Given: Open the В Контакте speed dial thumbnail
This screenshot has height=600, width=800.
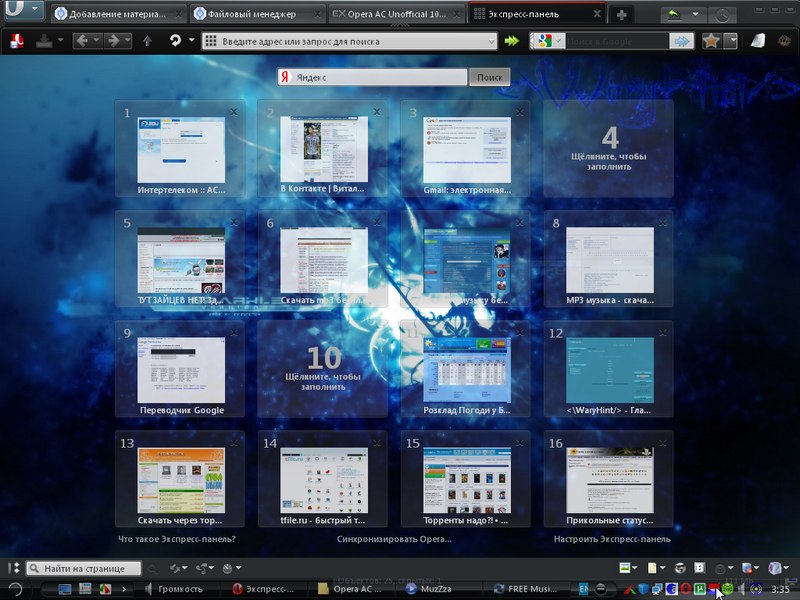Looking at the screenshot, I should tap(322, 148).
